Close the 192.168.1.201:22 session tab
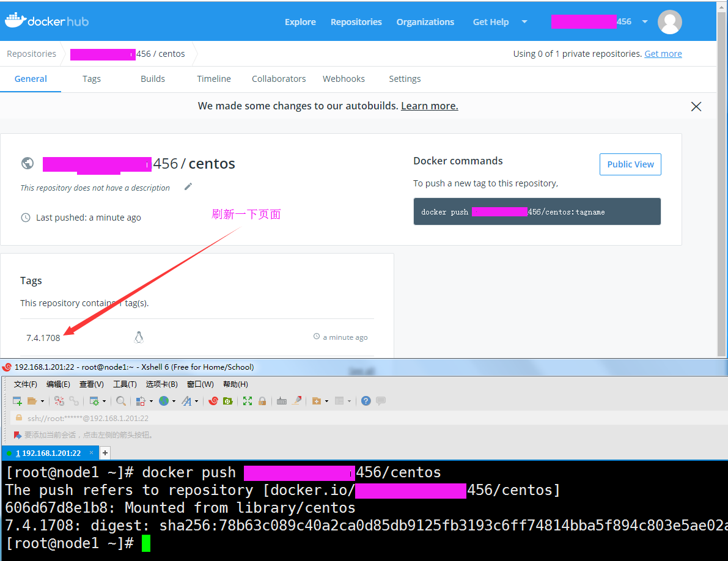The width and height of the screenshot is (728, 561). (x=92, y=452)
